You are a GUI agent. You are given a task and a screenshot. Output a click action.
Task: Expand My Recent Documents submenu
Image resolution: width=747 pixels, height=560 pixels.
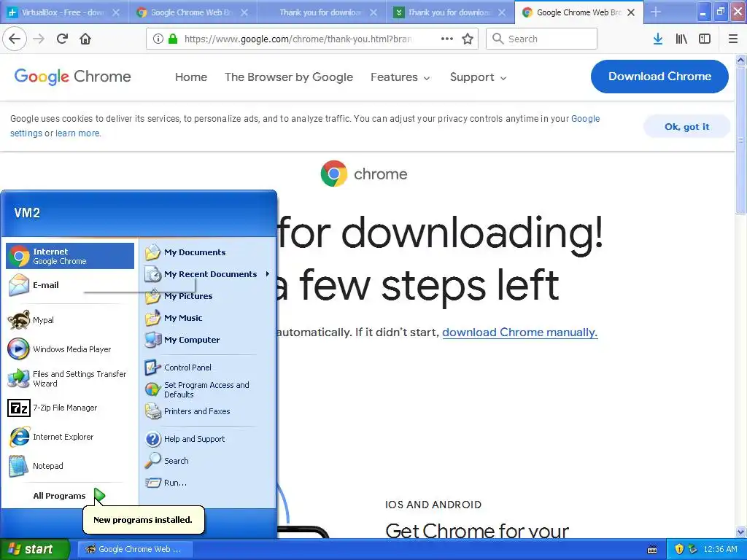pyautogui.click(x=208, y=274)
